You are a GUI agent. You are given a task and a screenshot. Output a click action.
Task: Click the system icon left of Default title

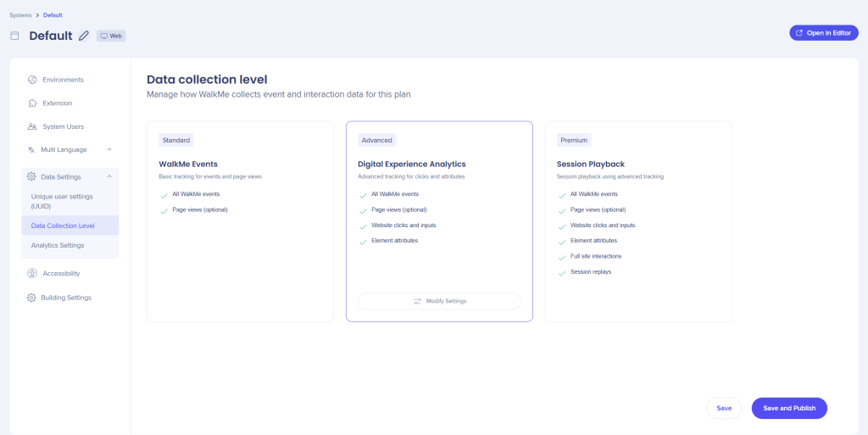14,36
